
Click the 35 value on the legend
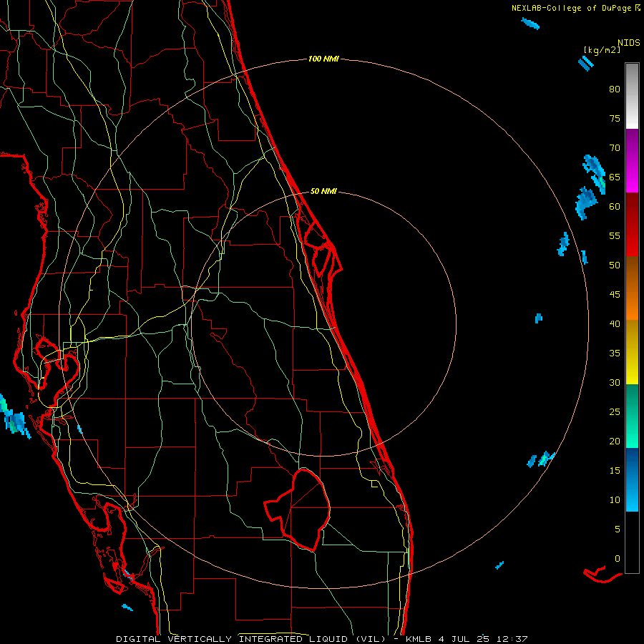click(615, 353)
